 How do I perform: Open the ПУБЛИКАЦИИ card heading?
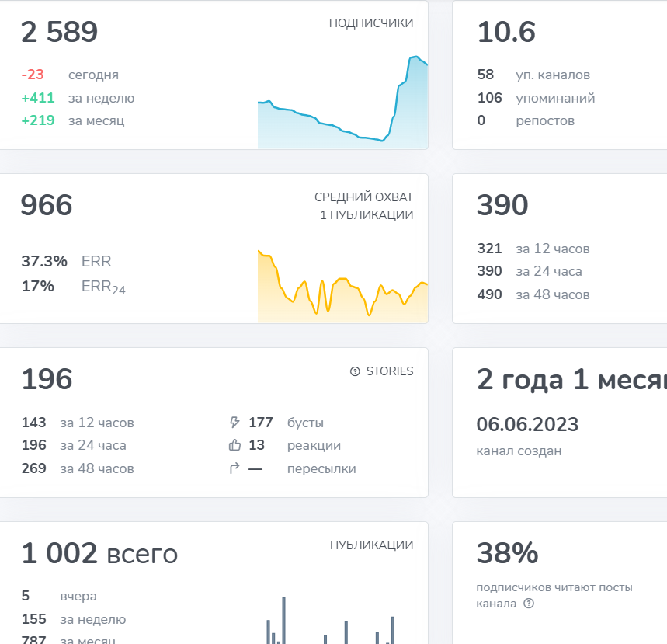(x=371, y=545)
